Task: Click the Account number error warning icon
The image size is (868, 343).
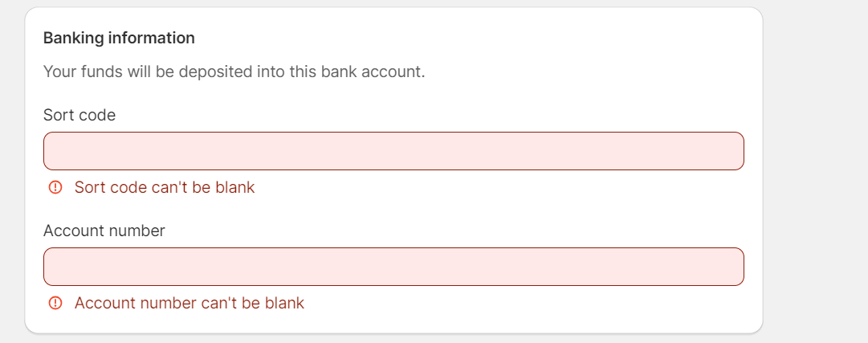Action: 55,304
